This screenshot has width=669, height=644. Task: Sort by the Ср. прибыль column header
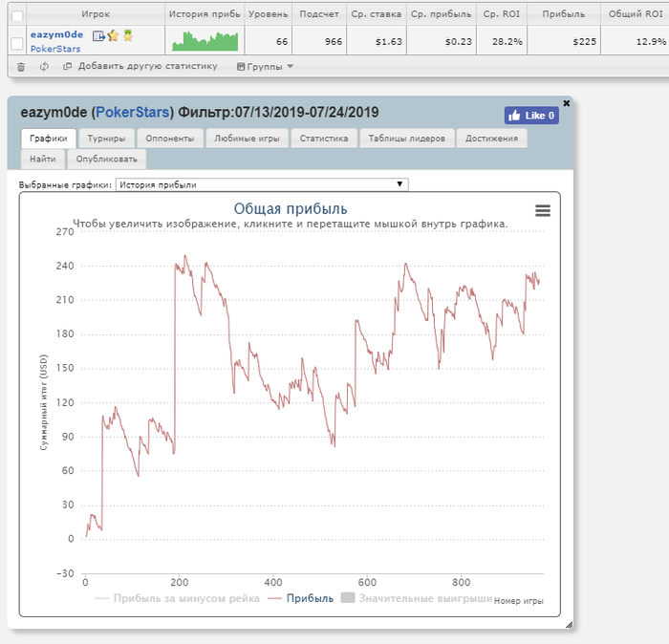tap(442, 14)
